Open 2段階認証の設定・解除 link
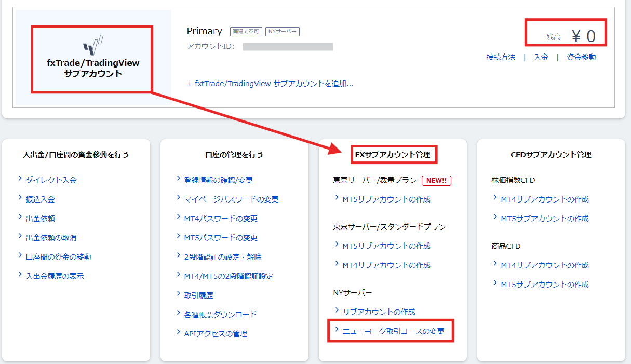Viewport: 631px width, 364px height. coord(222,257)
